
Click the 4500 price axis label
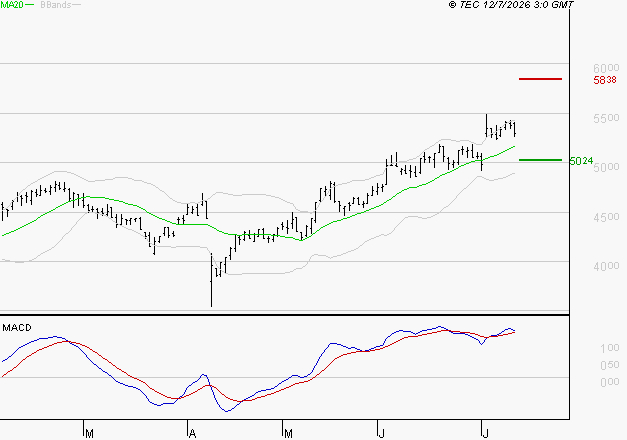tap(606, 217)
